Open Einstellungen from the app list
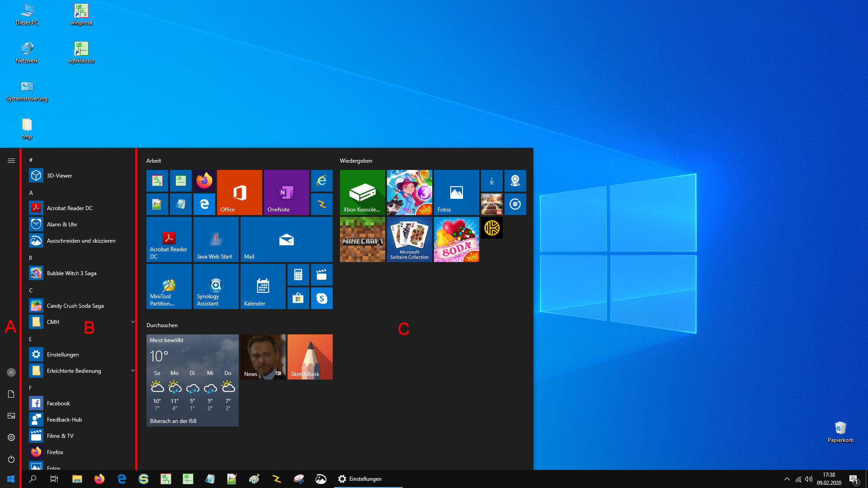 point(63,354)
